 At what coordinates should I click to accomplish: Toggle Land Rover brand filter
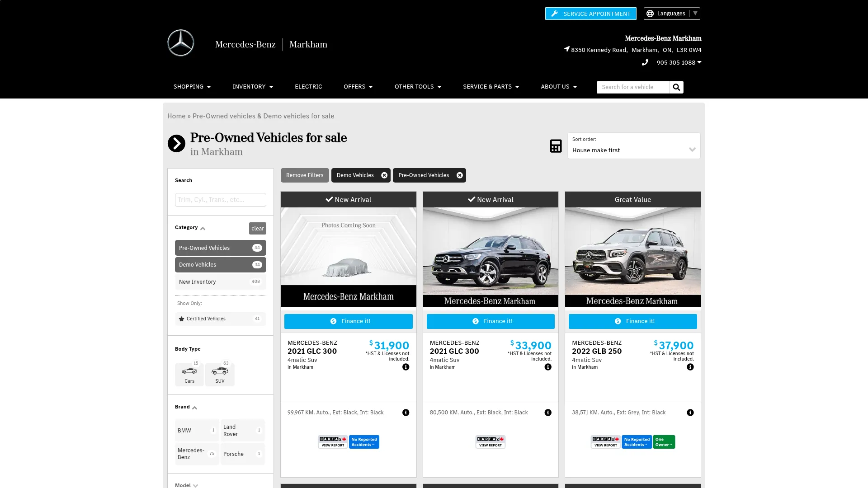[x=243, y=431]
